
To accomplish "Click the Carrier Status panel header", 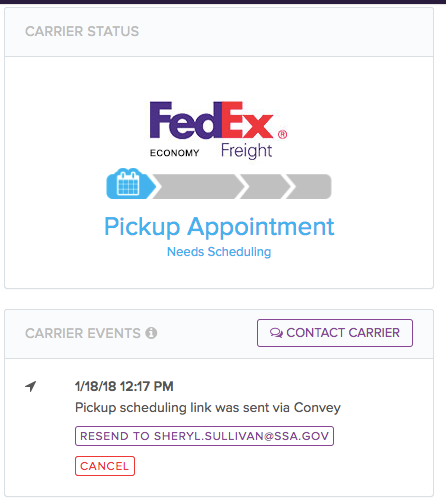I will click(x=219, y=32).
